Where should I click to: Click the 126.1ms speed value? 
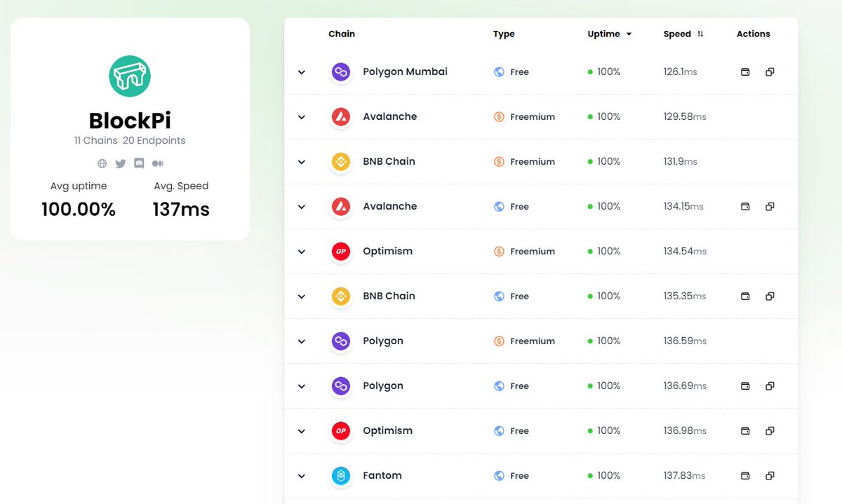pos(680,71)
